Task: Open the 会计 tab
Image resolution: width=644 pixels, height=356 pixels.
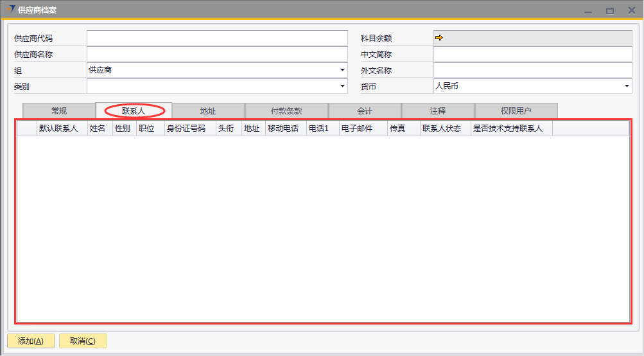Action: tap(365, 111)
